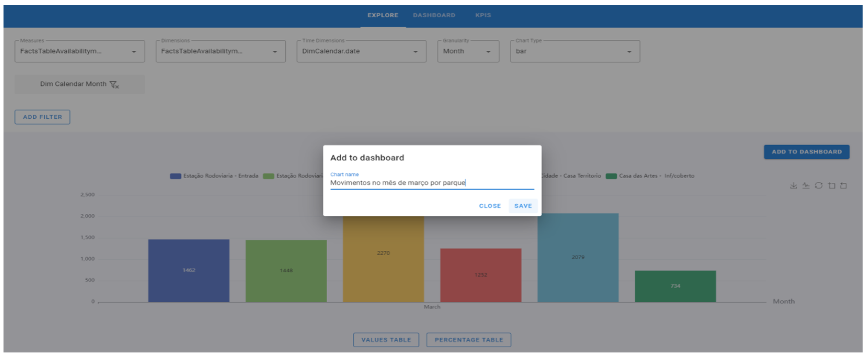The height and width of the screenshot is (359, 868).
Task: Open the Granularity Month dropdown
Action: 468,52
